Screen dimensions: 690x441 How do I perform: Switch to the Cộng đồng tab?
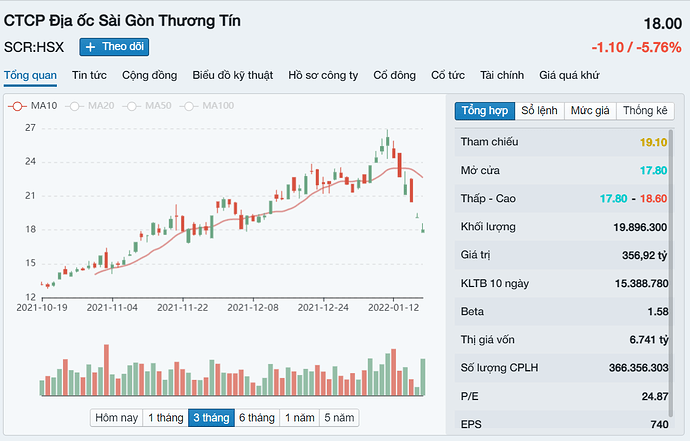149,75
